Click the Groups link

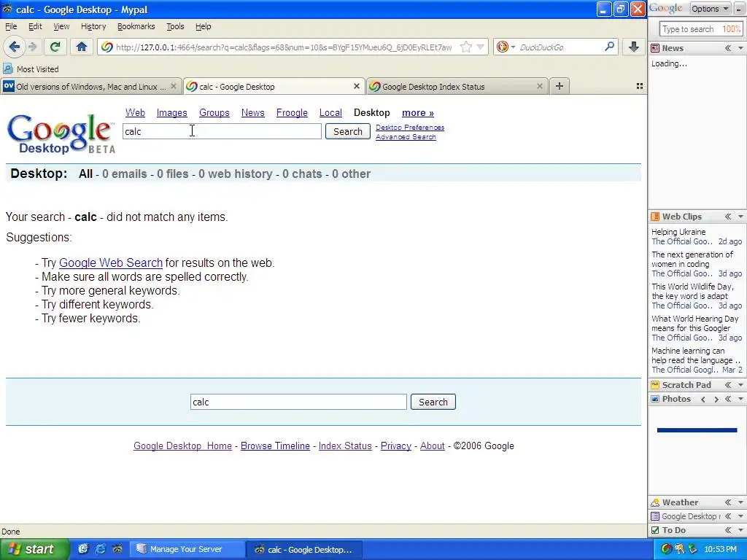(x=214, y=113)
